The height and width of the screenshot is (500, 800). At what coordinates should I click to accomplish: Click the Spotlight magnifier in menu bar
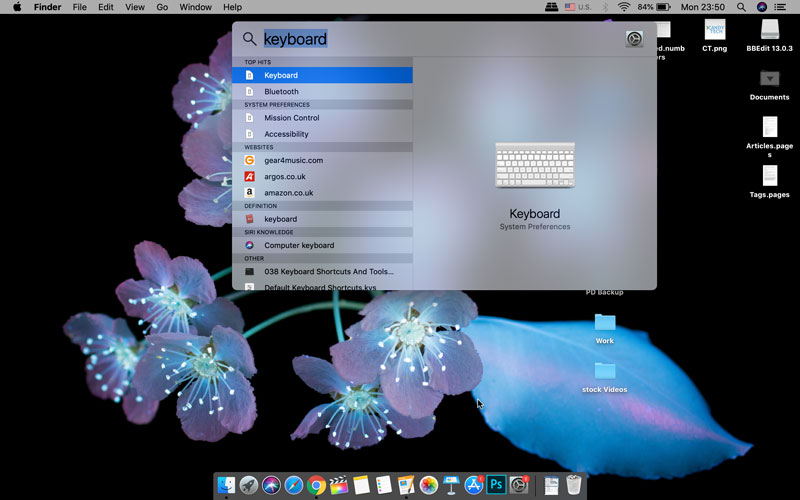(x=741, y=7)
